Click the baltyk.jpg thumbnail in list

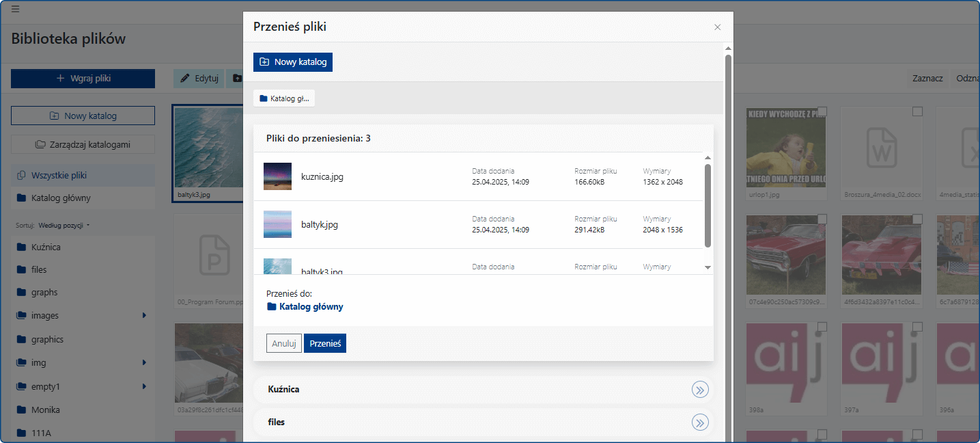[x=277, y=224]
